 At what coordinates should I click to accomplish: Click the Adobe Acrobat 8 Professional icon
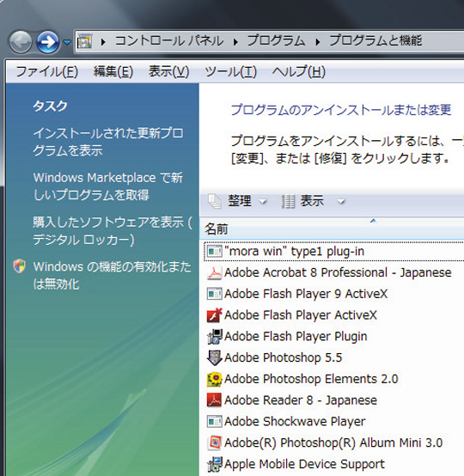pyautogui.click(x=215, y=272)
